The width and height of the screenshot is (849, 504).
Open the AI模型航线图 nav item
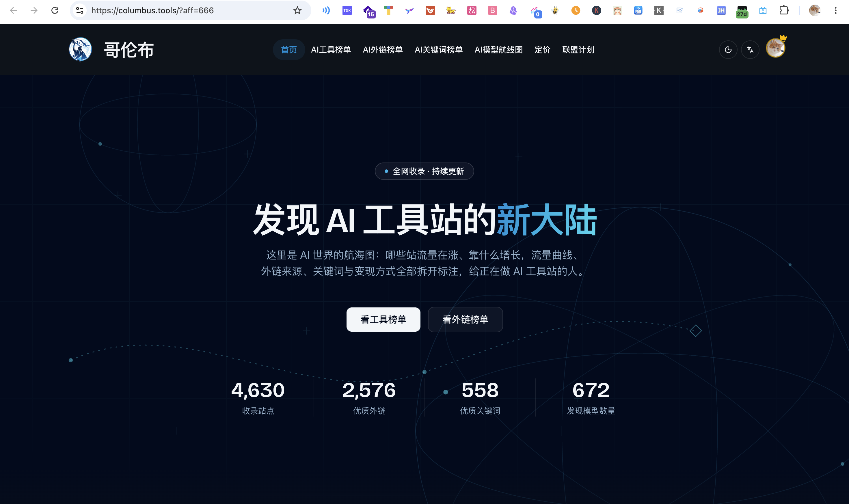point(498,50)
